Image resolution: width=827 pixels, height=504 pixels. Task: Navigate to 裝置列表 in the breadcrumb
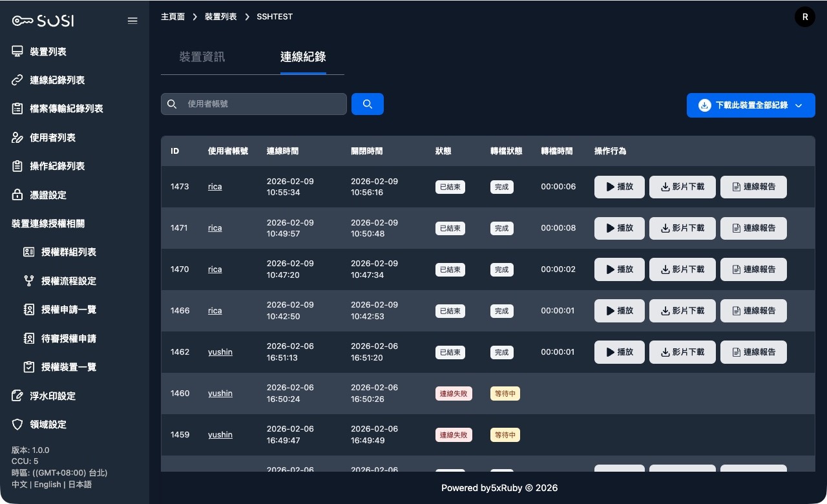220,17
